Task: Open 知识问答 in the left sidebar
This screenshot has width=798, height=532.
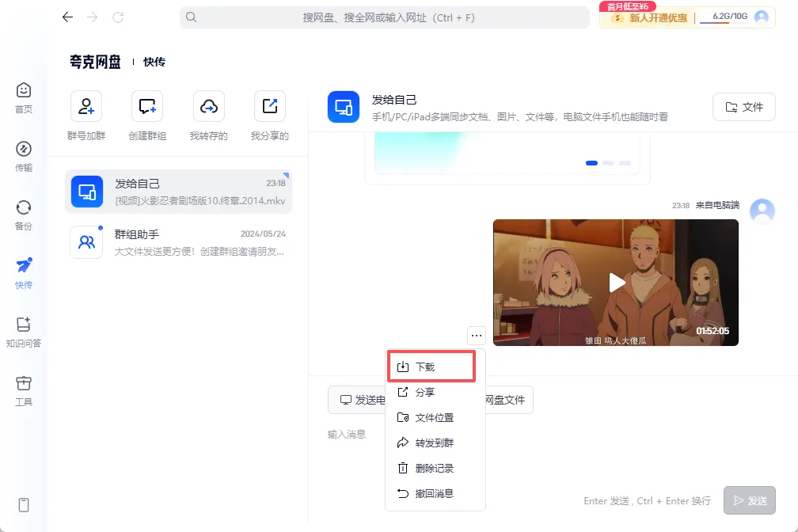Action: [x=24, y=332]
